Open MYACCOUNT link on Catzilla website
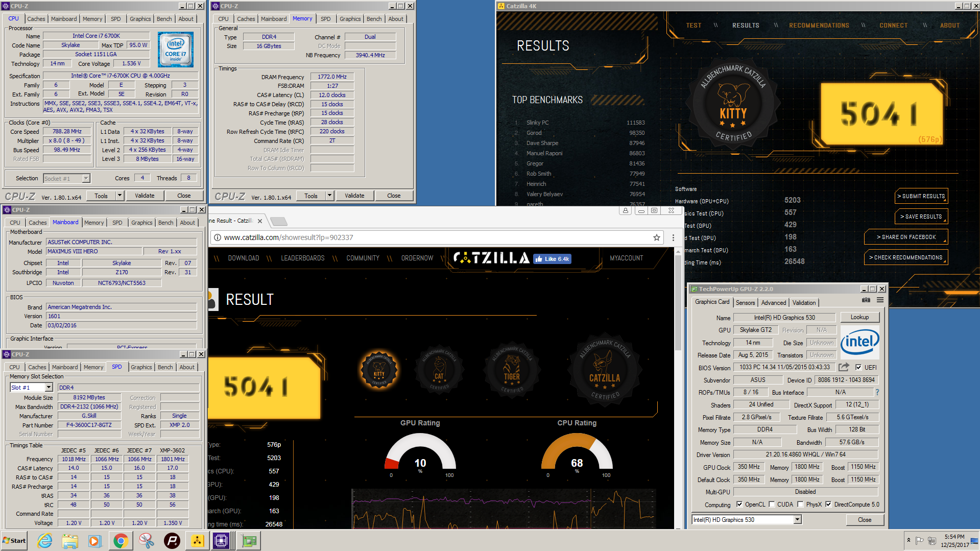Screen dimensions: 980x551 pos(626,258)
